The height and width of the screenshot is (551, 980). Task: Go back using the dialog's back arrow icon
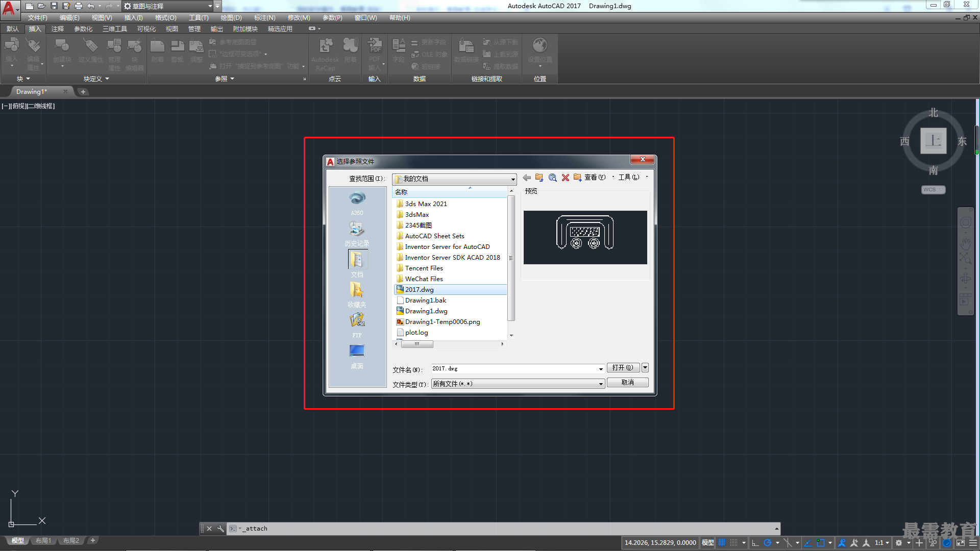pyautogui.click(x=527, y=178)
